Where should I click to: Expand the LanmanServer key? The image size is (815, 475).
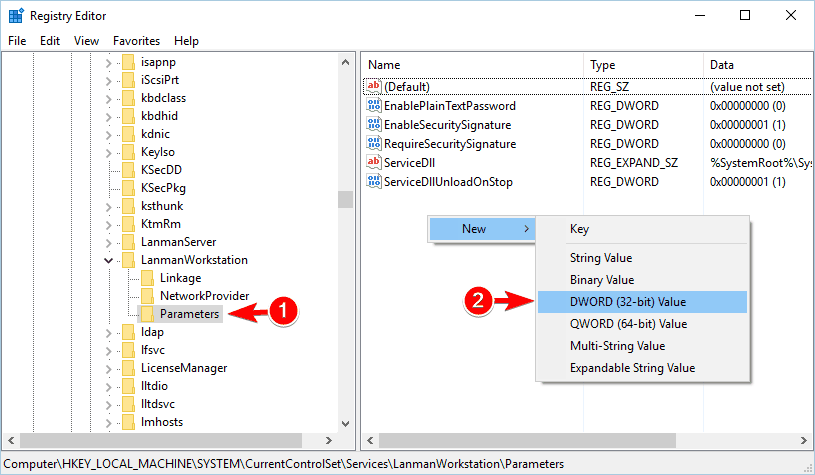point(108,242)
